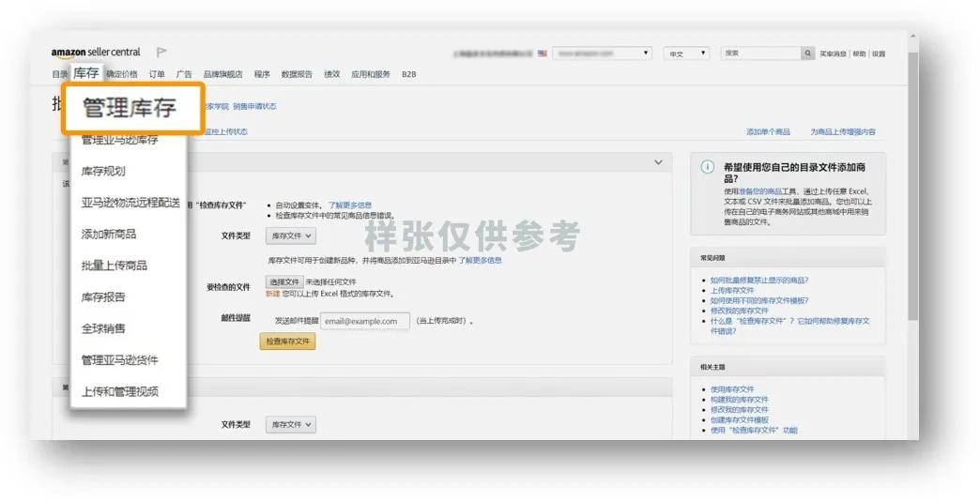Open the 程序 menu
Screen dimensions: 980x501
coord(262,74)
